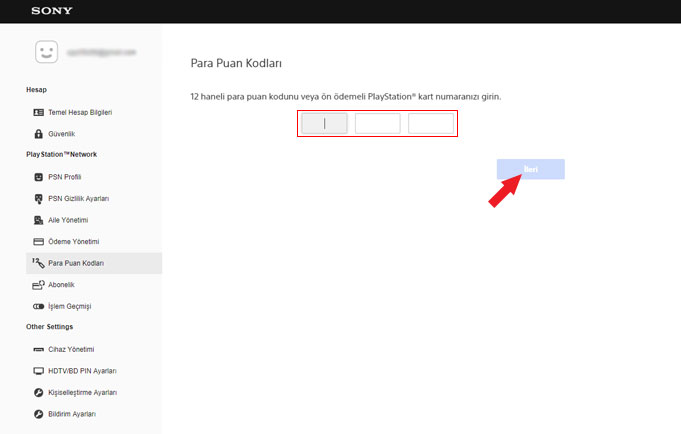Click the account email next to the avatar

(x=102, y=51)
